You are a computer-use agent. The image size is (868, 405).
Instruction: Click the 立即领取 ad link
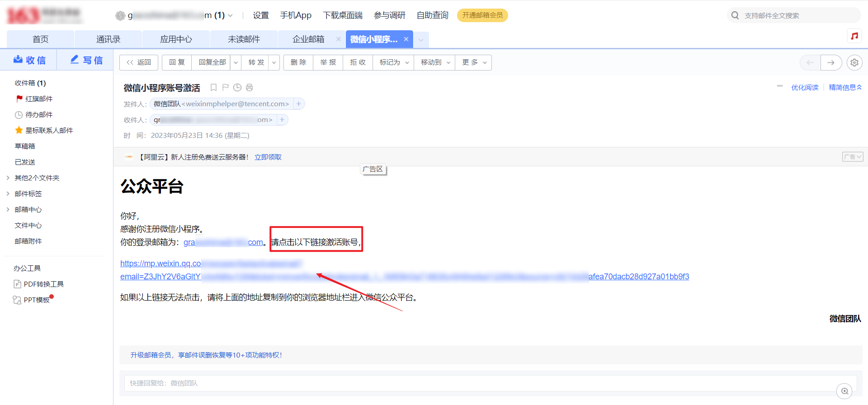tap(268, 157)
